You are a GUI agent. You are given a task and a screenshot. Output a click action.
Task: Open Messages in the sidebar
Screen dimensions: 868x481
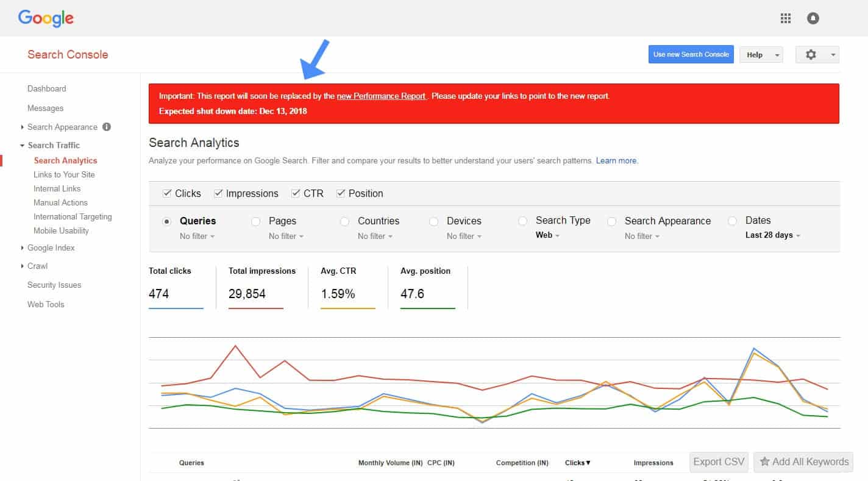coord(46,108)
